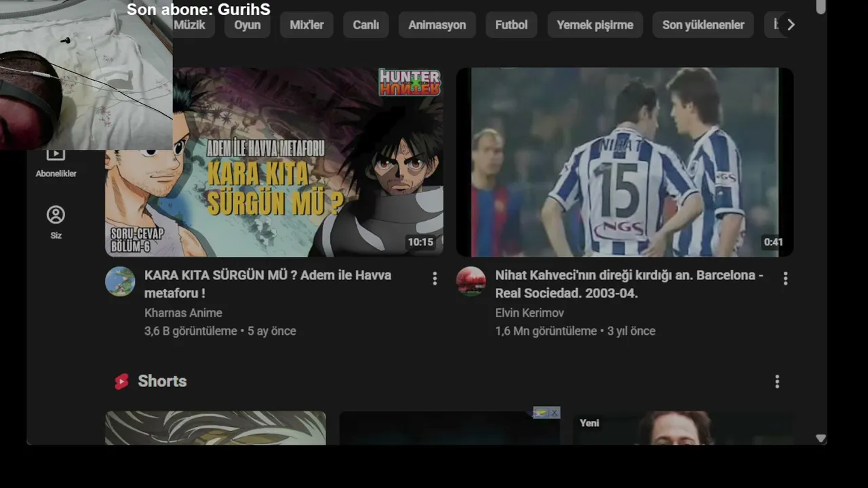
Task: Select the Oyun category chip
Action: [248, 25]
